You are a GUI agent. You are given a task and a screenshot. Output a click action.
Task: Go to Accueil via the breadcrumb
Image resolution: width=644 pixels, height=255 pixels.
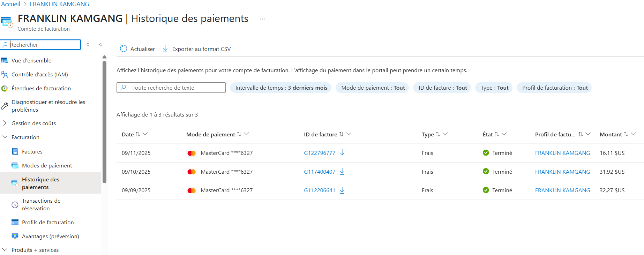(x=11, y=4)
